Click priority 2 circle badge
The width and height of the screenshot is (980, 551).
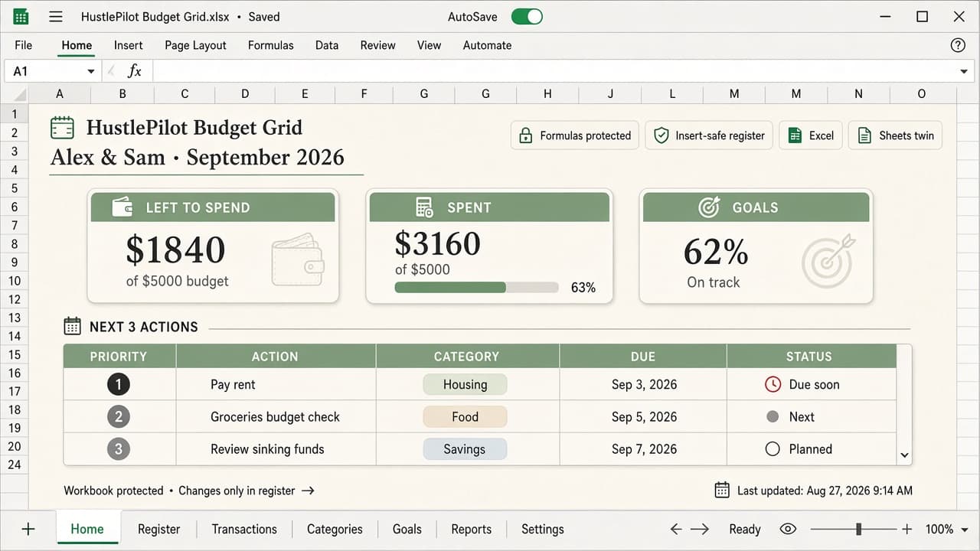coord(119,417)
